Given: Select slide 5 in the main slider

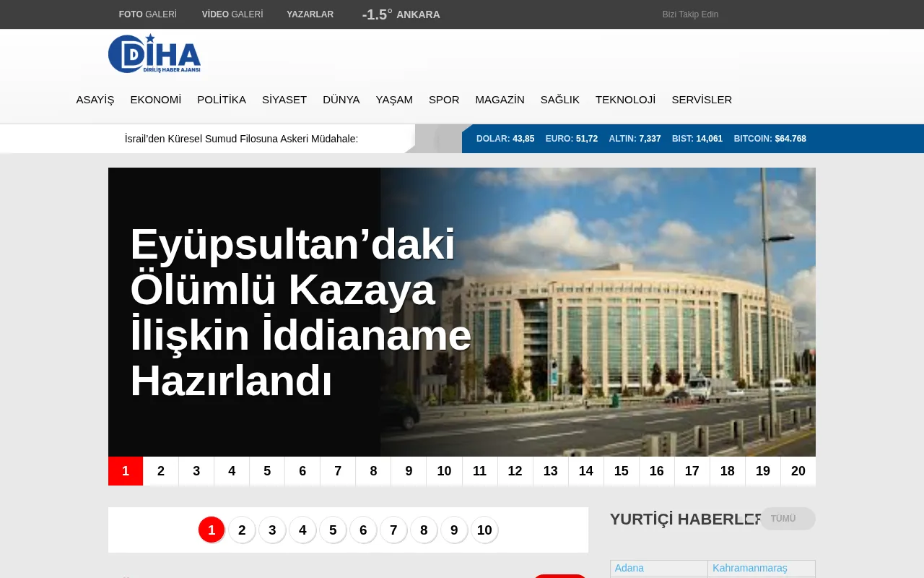Looking at the screenshot, I should [x=267, y=471].
